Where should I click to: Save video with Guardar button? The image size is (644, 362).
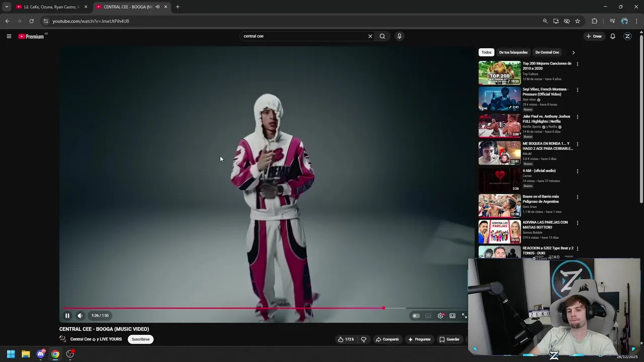449,339
